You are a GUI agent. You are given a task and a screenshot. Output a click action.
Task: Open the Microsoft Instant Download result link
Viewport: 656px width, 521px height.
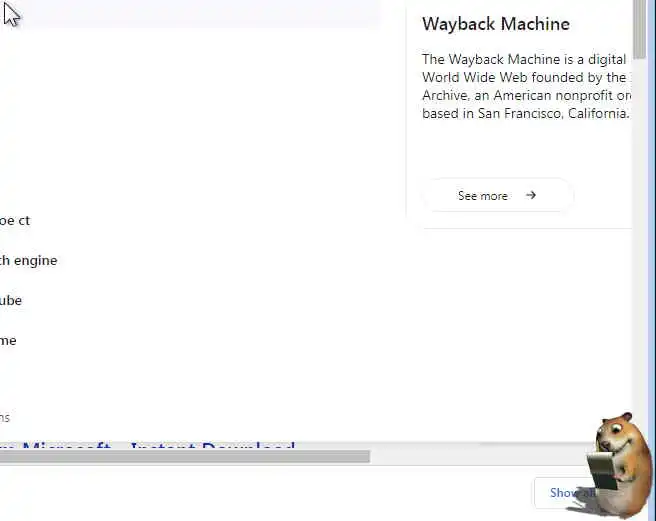tap(147, 445)
